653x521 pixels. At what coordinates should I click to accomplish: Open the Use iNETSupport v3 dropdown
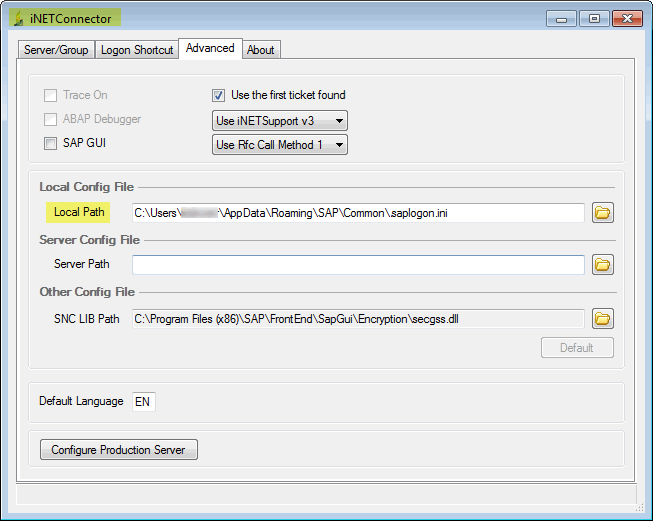280,121
